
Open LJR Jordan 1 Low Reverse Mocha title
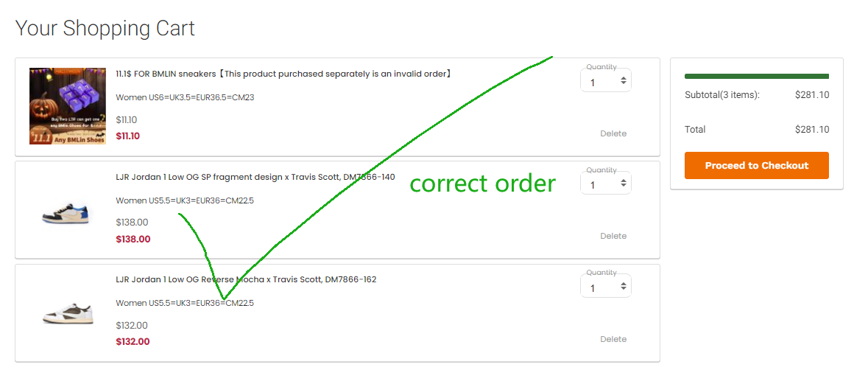(246, 279)
